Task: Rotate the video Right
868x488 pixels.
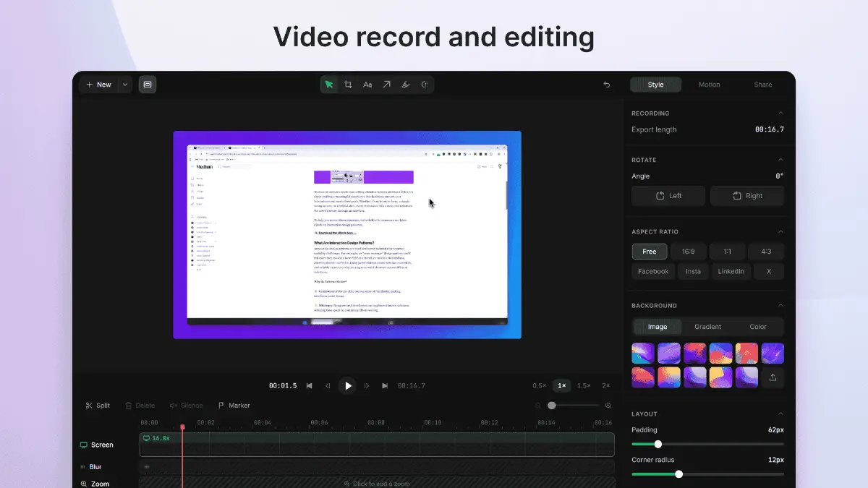Action: point(747,196)
